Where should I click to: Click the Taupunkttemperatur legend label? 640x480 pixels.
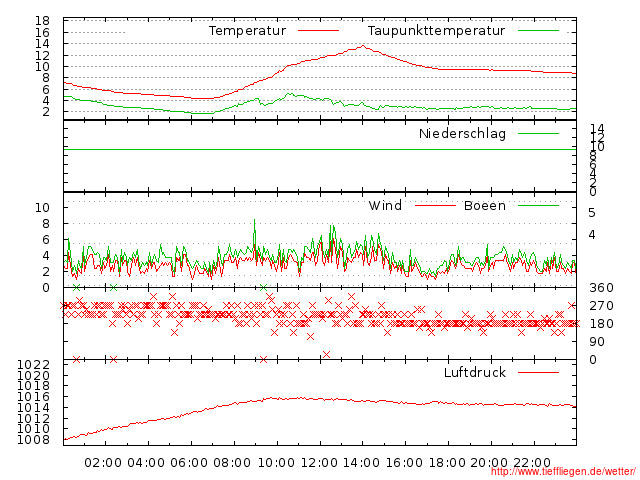pos(436,31)
